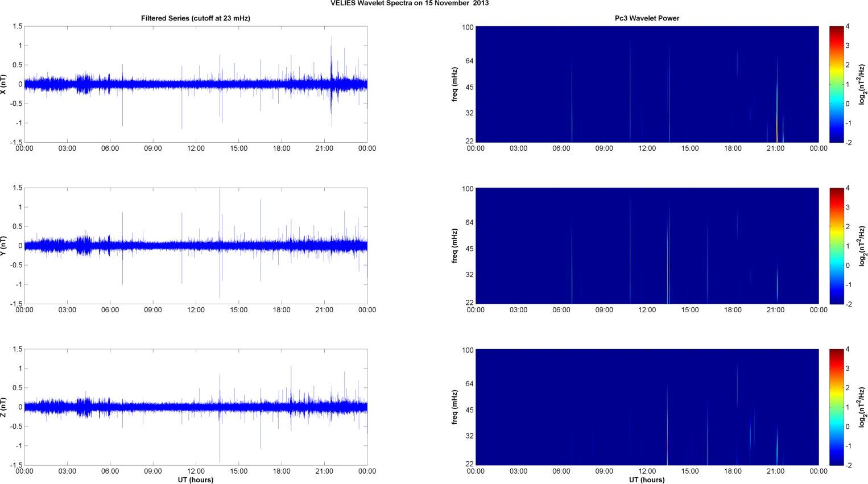Viewport: 868px width, 484px height.
Task: Click the '-1.5' tick on the Z (nT) axis
Action: pyautogui.click(x=16, y=465)
